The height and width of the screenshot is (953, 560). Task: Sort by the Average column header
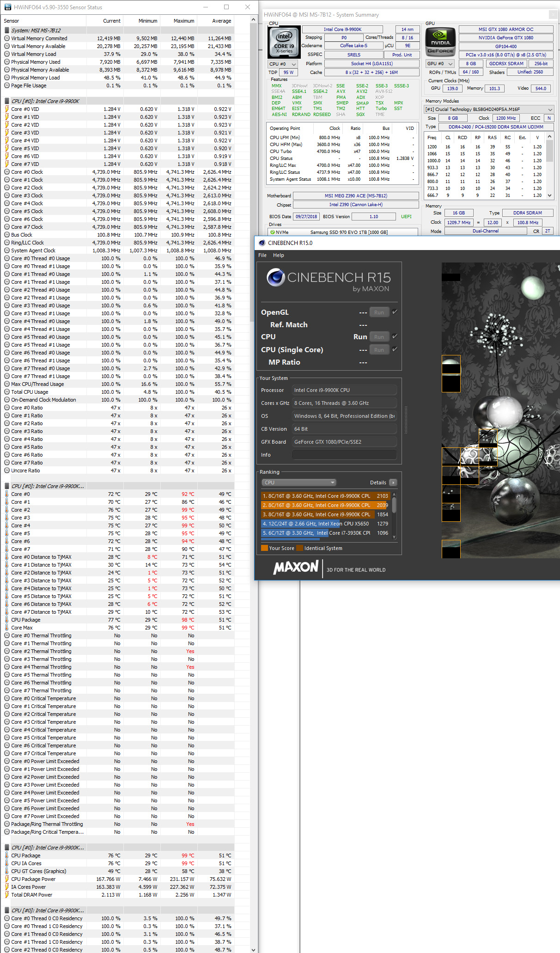216,21
